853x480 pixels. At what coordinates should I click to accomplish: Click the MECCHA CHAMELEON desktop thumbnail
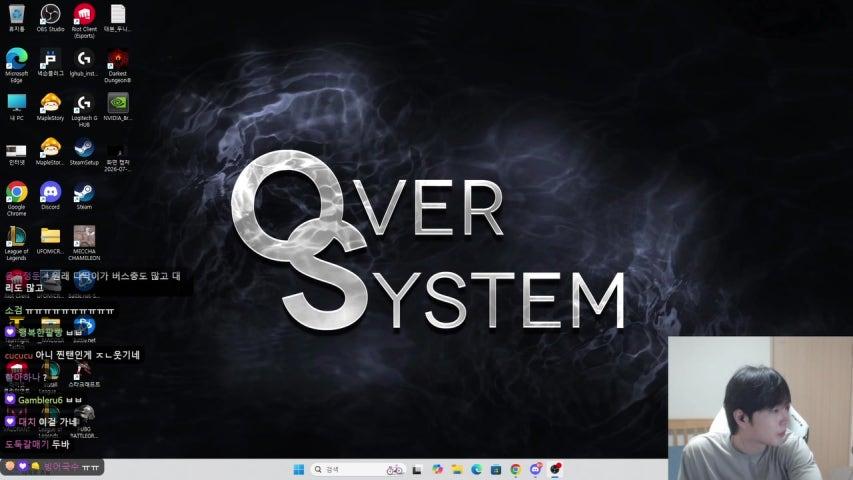(x=84, y=243)
